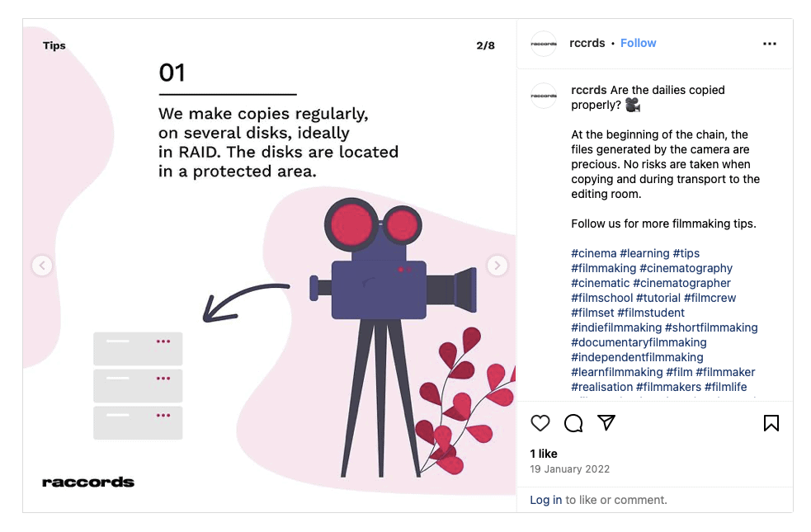This screenshot has width=811, height=532.
Task: Open the #cinematography hashtag
Action: (686, 268)
